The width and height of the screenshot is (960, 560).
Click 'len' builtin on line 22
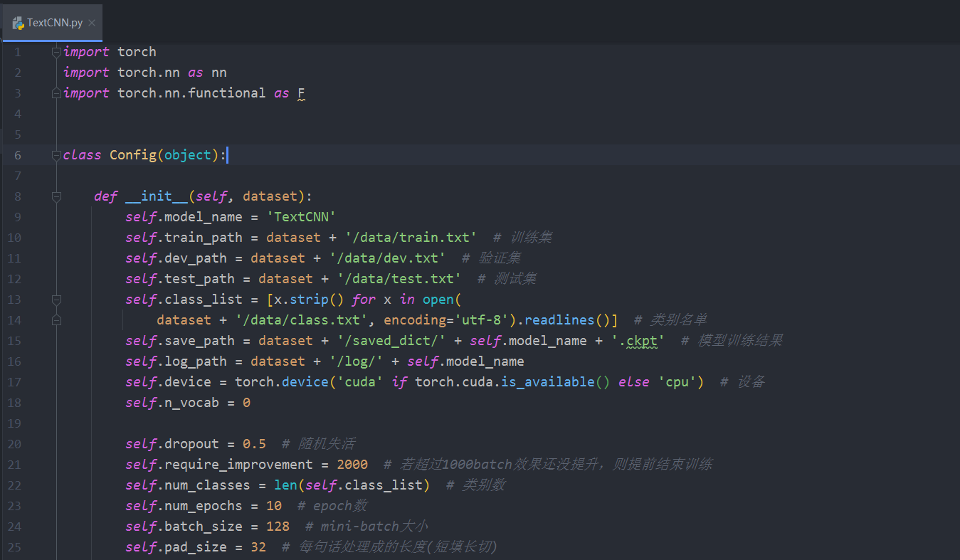click(285, 485)
